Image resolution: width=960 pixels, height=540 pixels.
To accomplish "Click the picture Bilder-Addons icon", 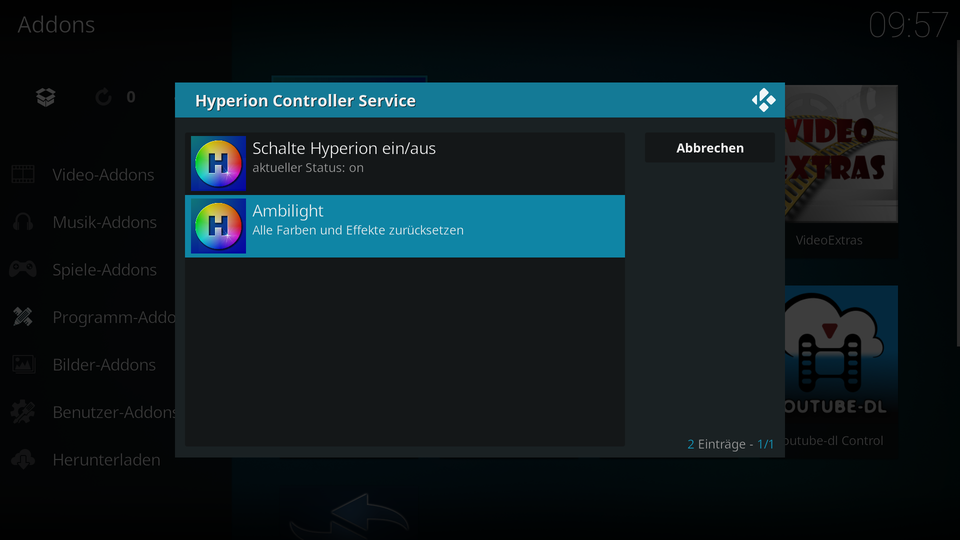I will (23, 364).
